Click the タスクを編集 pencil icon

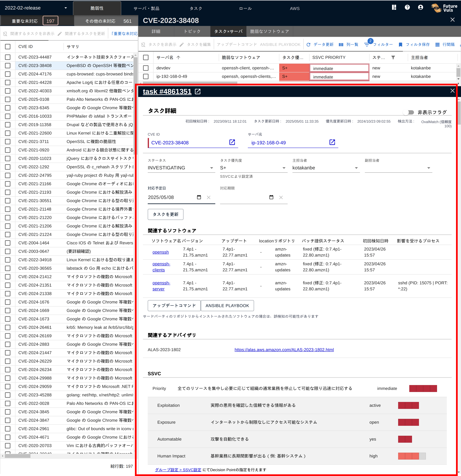point(181,45)
